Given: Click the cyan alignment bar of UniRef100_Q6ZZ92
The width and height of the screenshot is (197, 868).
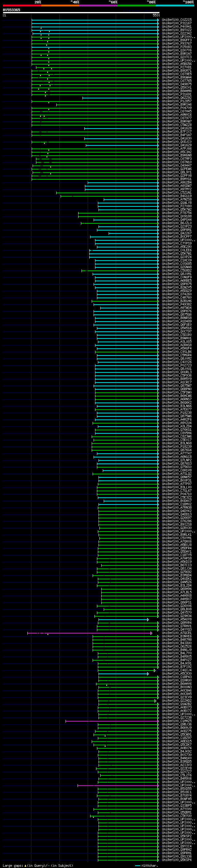Looking at the screenshot, I should tap(121, 98).
